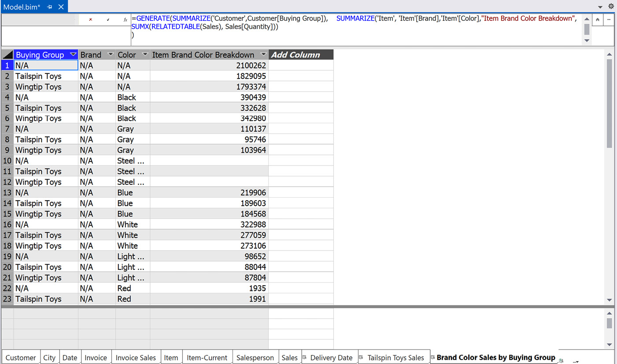The height and width of the screenshot is (364, 617).
Task: Open the table tabs overflow dropdown
Action: pos(576,361)
